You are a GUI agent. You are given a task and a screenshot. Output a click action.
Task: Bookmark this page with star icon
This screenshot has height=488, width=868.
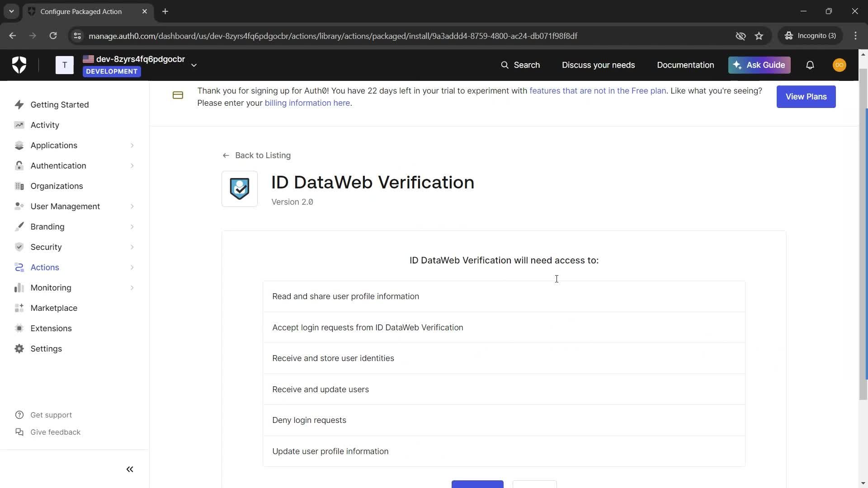coord(759,36)
